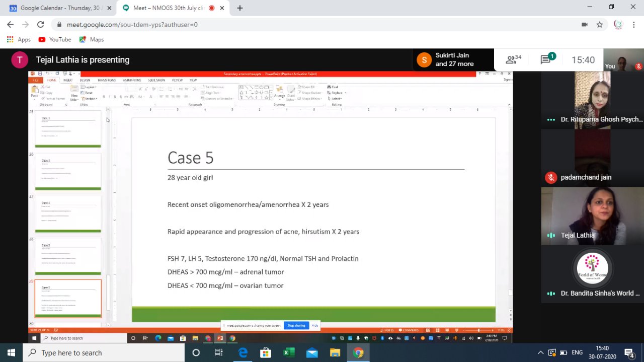Toggle Bold in the PowerPoint ribbon
The width and height of the screenshot is (644, 362).
point(104,97)
